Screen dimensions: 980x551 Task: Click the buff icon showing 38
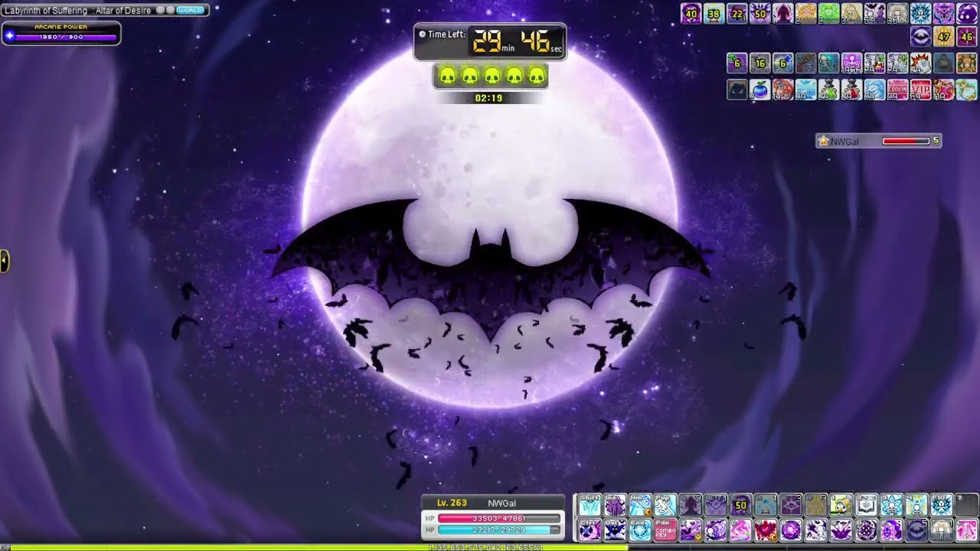pyautogui.click(x=714, y=14)
